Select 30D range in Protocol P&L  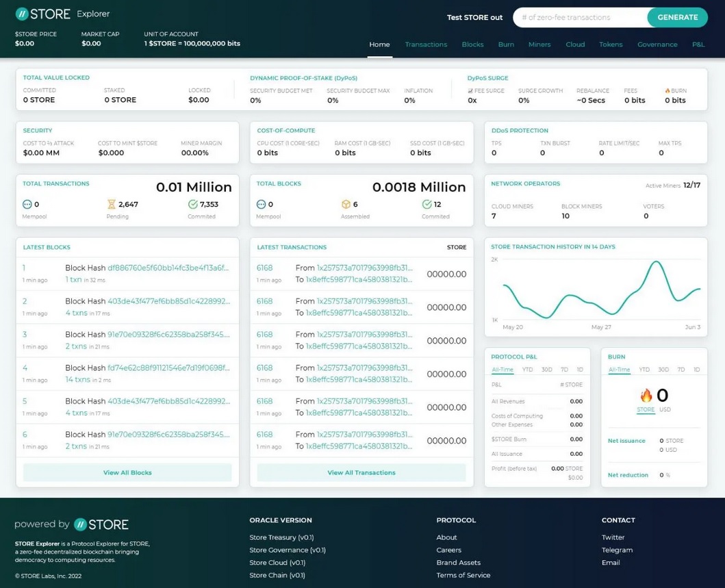coord(546,370)
